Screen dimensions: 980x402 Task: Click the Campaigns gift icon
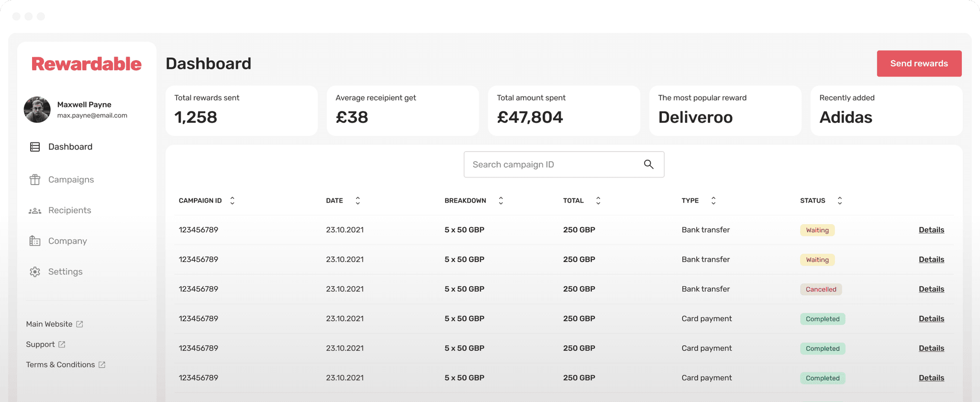35,179
